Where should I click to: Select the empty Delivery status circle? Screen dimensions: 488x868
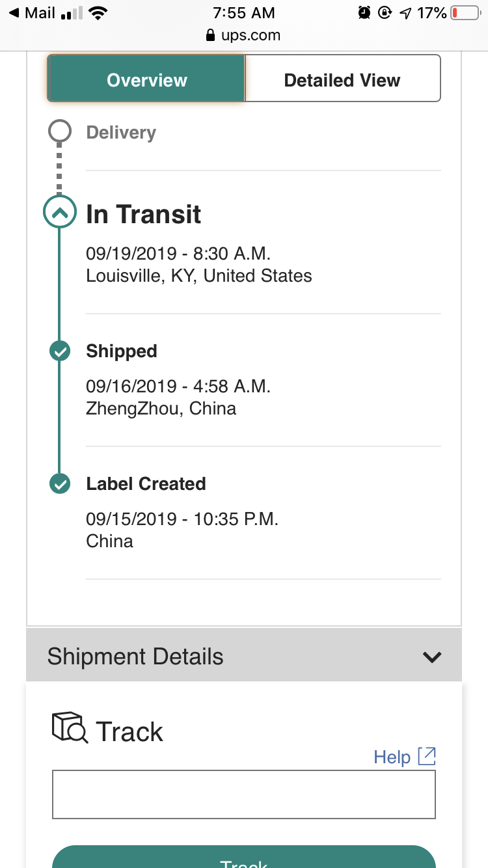[59, 132]
